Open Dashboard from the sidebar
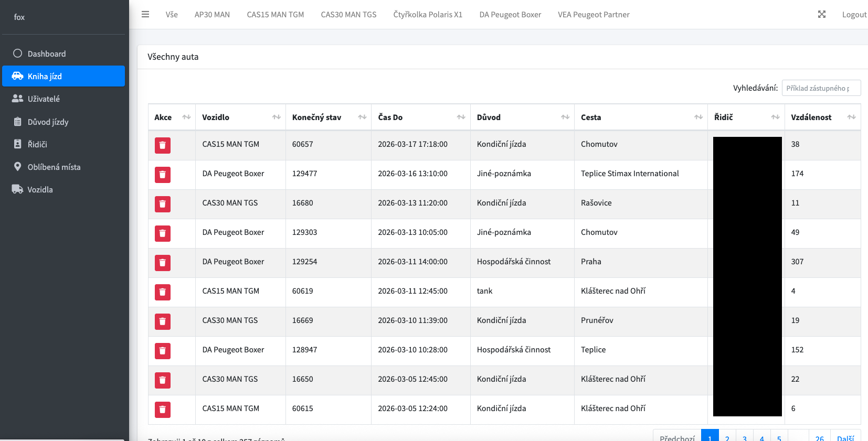Screen dimensions: 868x441 pyautogui.click(x=47, y=53)
